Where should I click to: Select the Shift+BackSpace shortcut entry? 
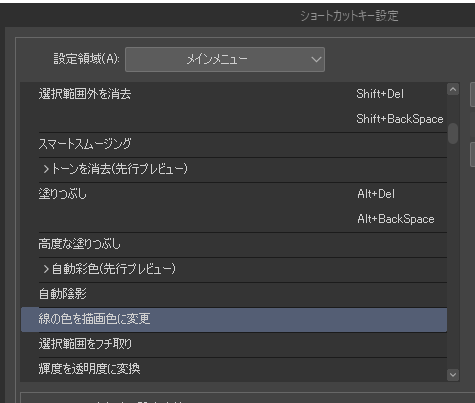pyautogui.click(x=400, y=119)
